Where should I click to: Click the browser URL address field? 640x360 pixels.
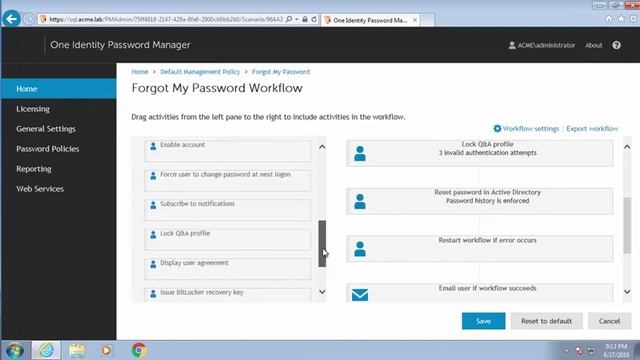[x=165, y=19]
